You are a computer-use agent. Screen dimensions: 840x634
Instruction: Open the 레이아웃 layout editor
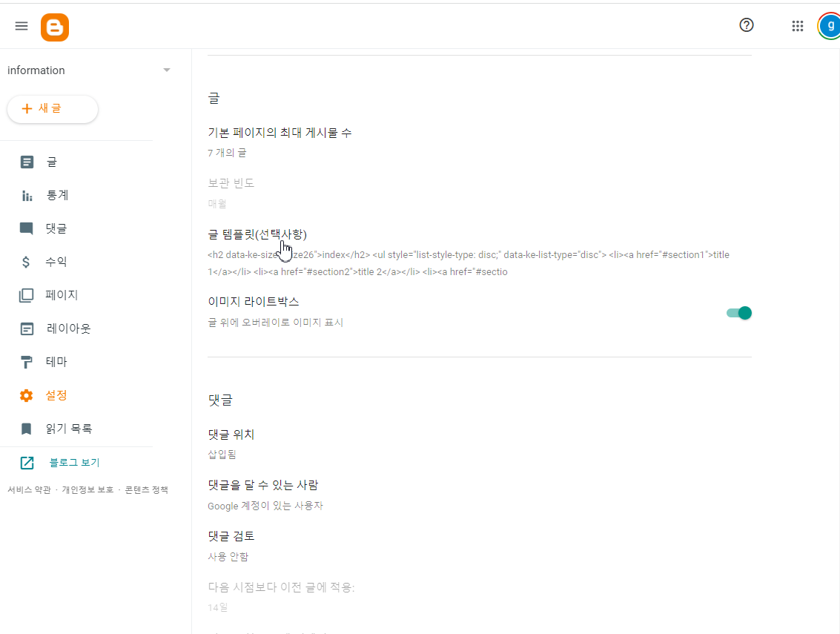[x=27, y=328]
